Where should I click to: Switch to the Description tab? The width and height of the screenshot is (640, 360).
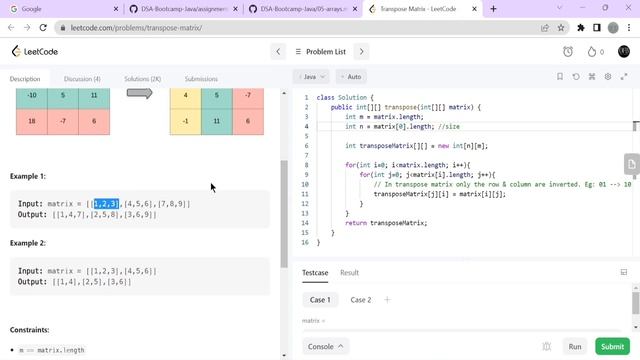click(25, 79)
